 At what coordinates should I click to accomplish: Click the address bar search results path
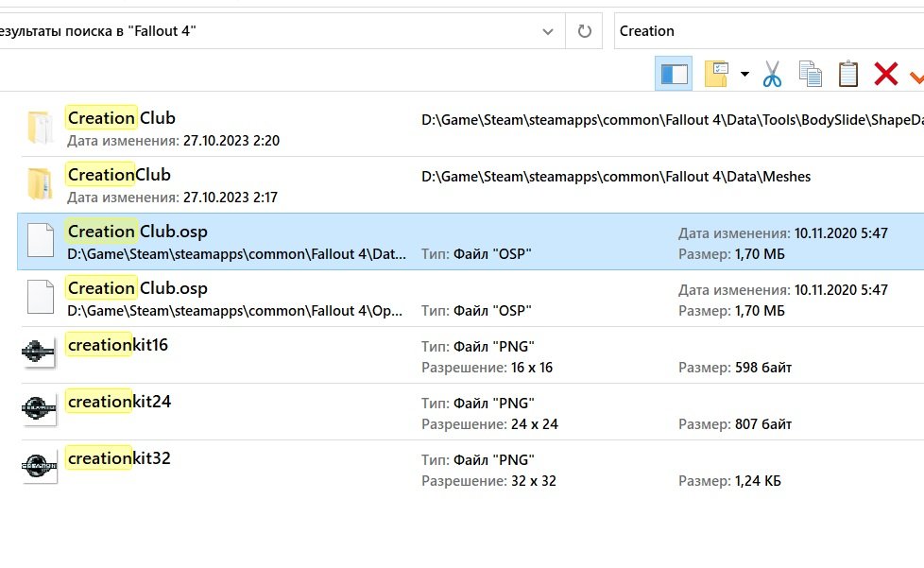[x=265, y=31]
